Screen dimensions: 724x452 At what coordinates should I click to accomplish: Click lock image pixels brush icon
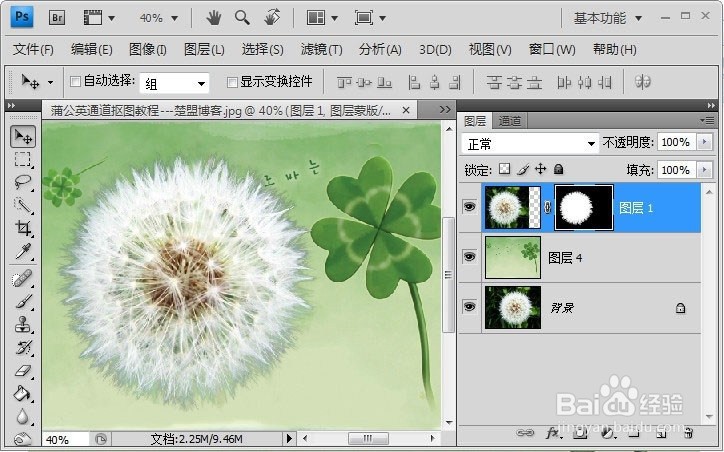(523, 169)
